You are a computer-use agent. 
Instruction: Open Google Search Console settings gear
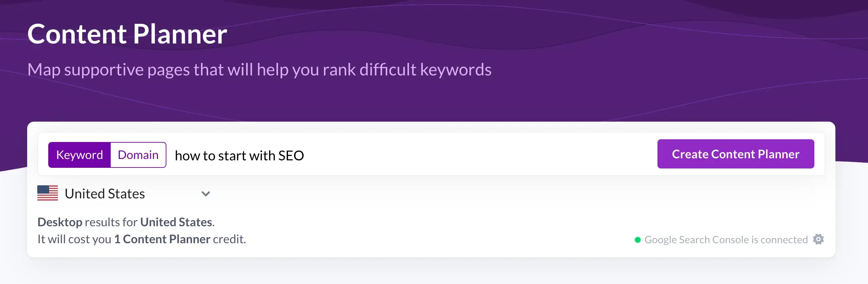point(818,239)
